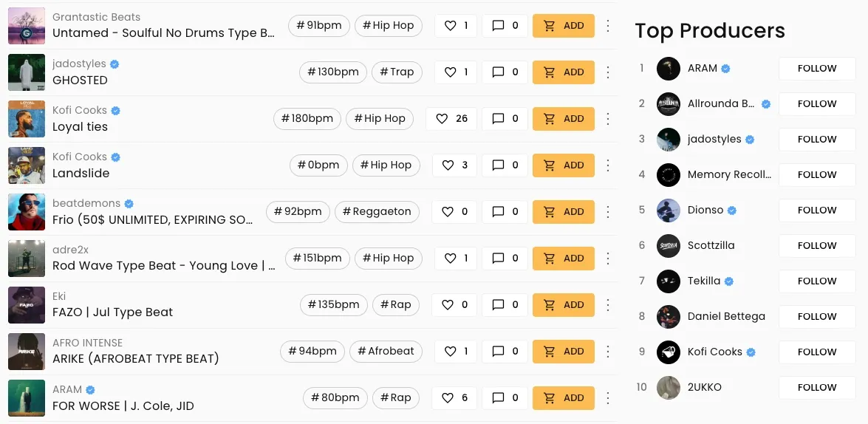The width and height of the screenshot is (868, 424).
Task: Follow producer Scottzilla
Action: tap(817, 246)
